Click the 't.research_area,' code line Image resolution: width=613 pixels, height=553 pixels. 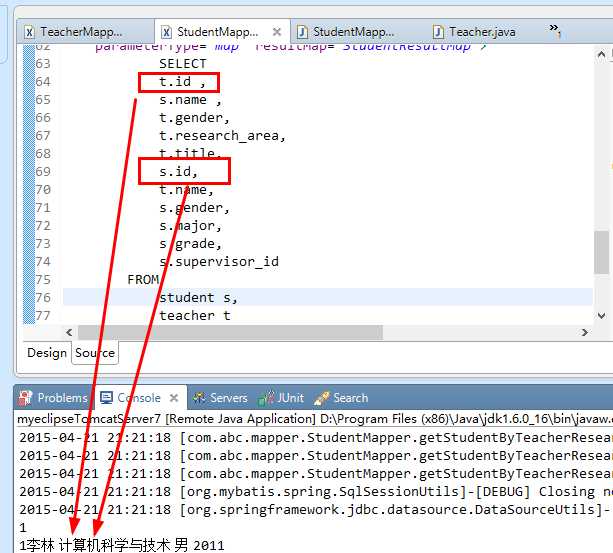coord(222,136)
